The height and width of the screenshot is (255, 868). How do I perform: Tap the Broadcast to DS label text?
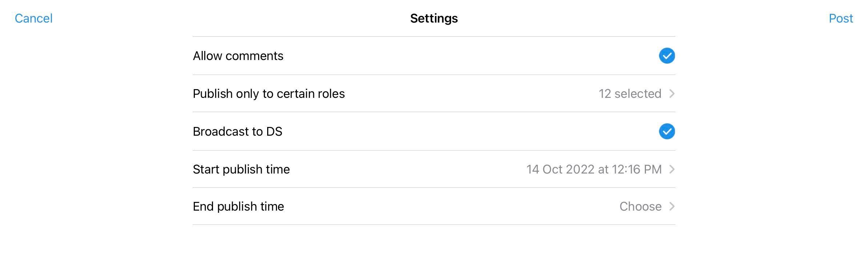(237, 131)
